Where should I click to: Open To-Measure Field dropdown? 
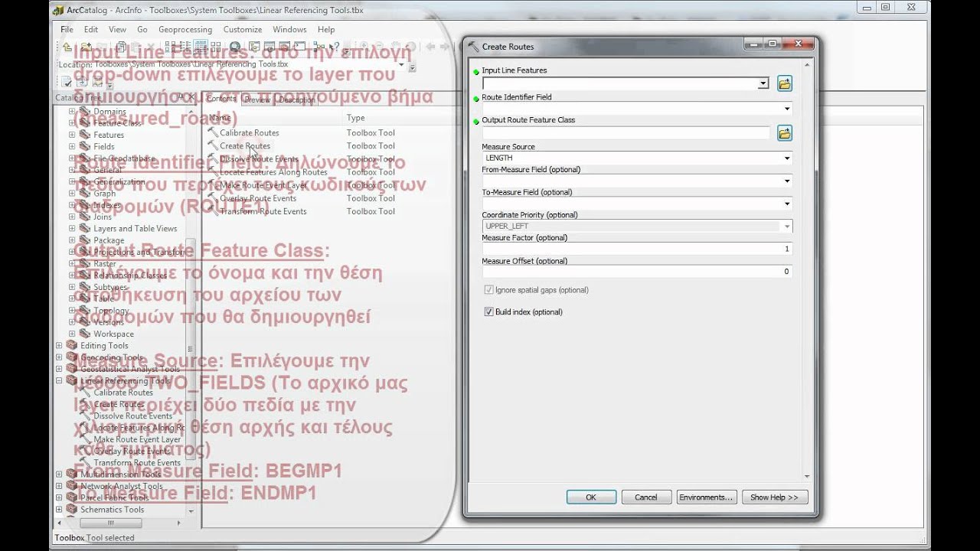[787, 204]
